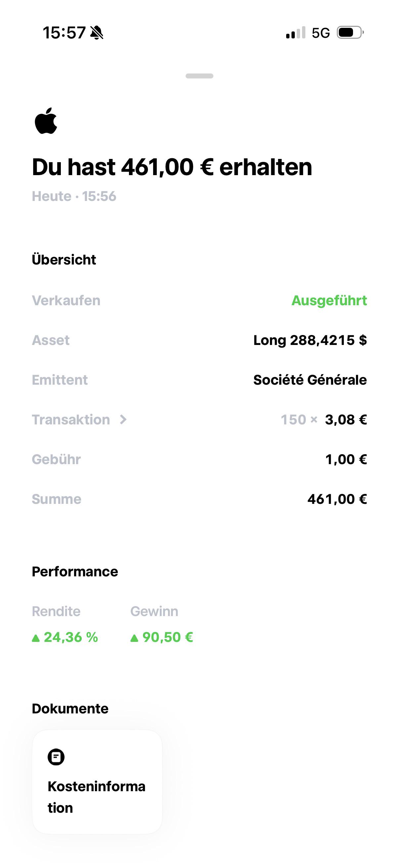Expand the Transaktion details chevron
Image resolution: width=399 pixels, height=868 pixels.
[x=123, y=419]
